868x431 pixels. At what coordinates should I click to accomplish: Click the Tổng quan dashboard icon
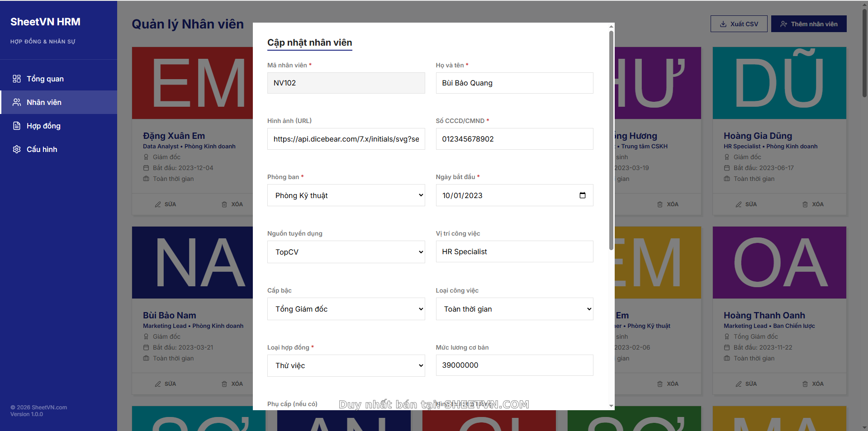click(x=17, y=79)
